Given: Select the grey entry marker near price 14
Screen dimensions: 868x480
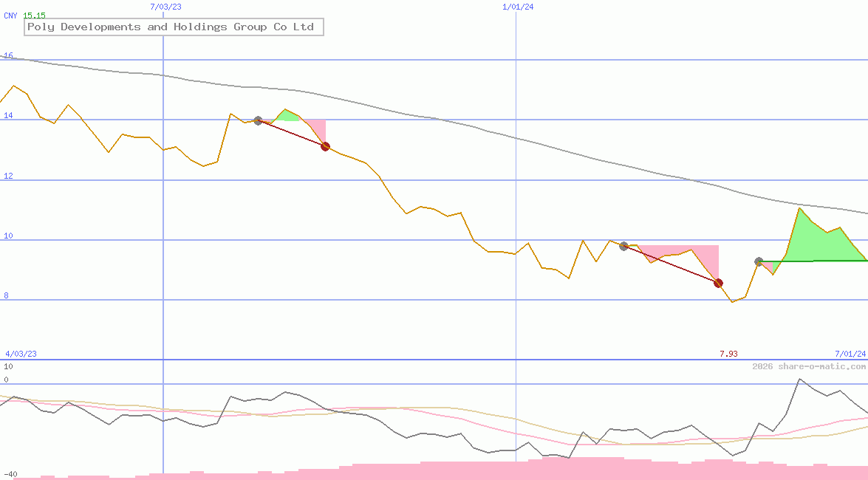Looking at the screenshot, I should pos(258,120).
